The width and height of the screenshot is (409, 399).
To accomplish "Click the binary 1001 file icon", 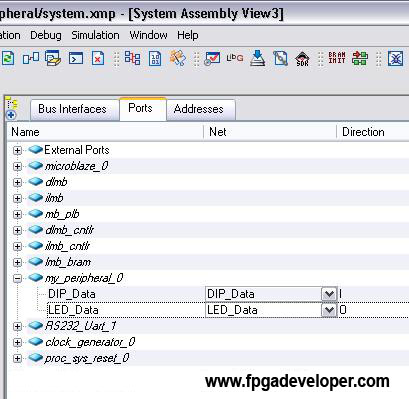I will (155, 58).
